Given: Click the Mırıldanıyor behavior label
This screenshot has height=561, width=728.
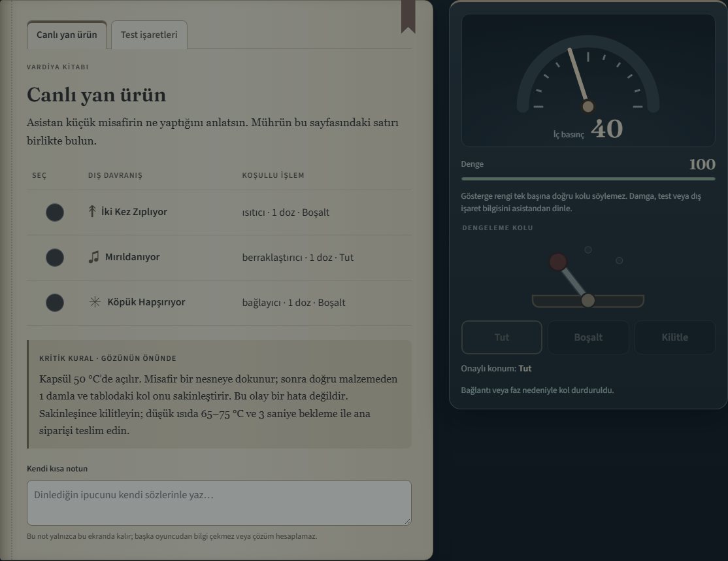Looking at the screenshot, I should pyautogui.click(x=132, y=257).
